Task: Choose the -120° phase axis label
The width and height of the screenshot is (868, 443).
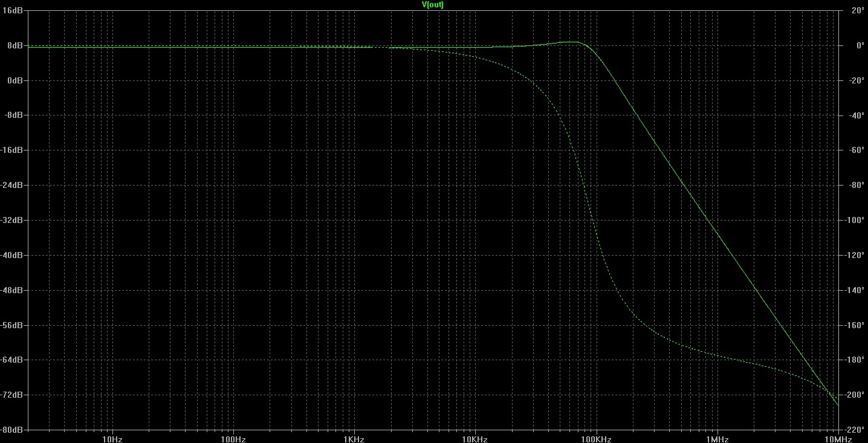Action: point(855,255)
